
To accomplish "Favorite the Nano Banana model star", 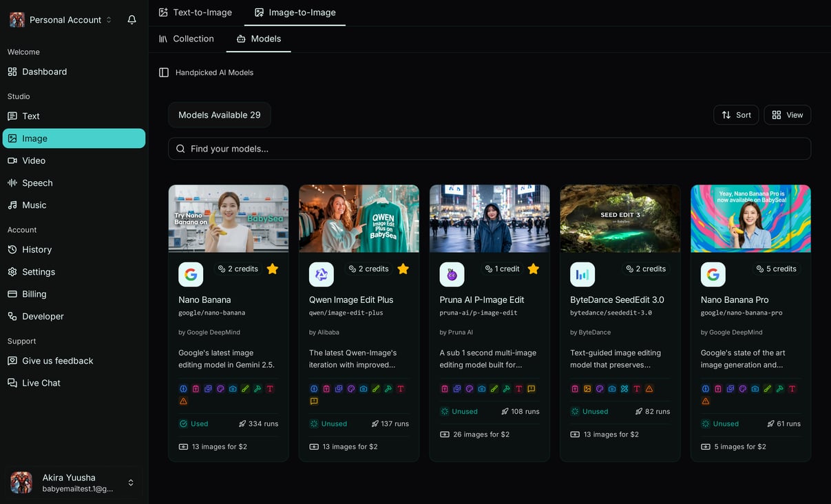I will tap(272, 269).
